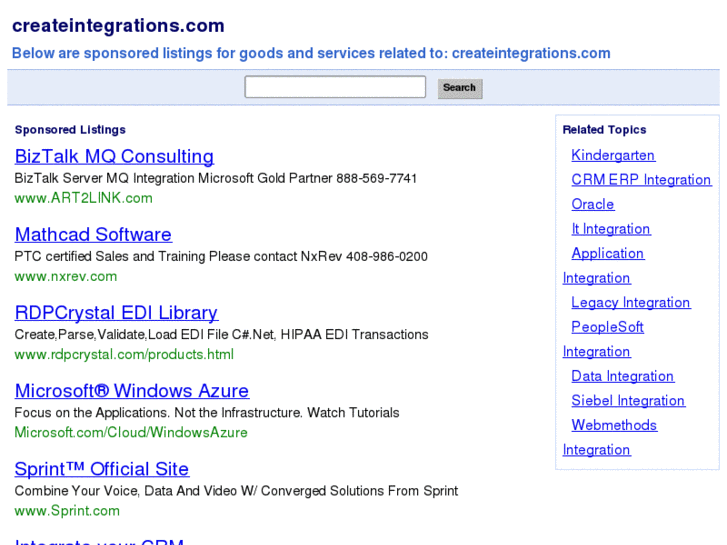This screenshot has width=727, height=545.
Task: Click the Related Topics heading
Action: (604, 130)
